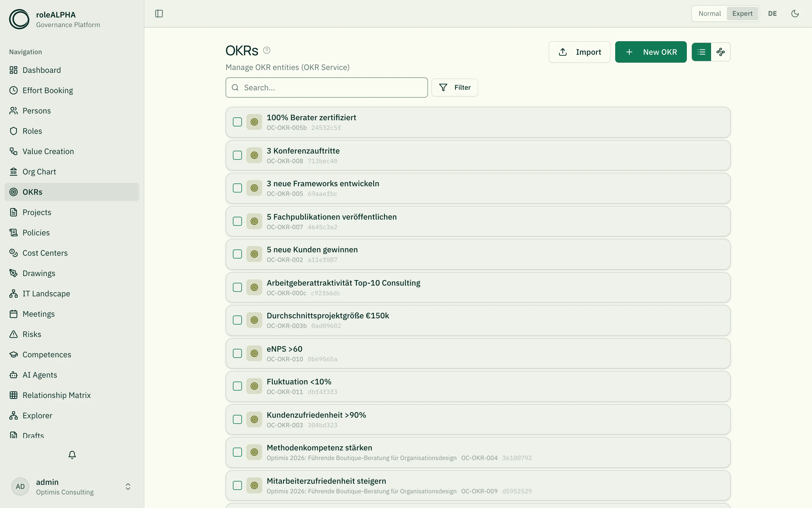Click target icon of 3 Konferenzauftritte
812x508 pixels.
pyautogui.click(x=254, y=155)
